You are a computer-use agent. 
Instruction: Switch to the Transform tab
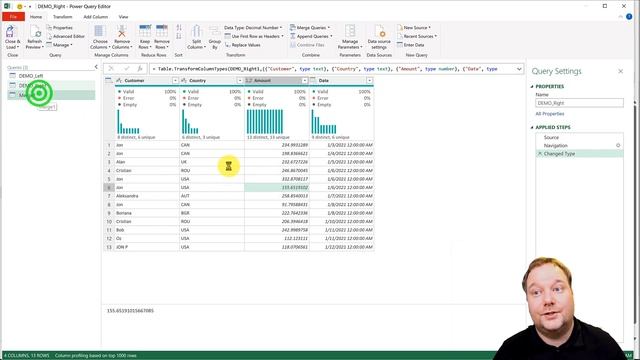(62, 17)
